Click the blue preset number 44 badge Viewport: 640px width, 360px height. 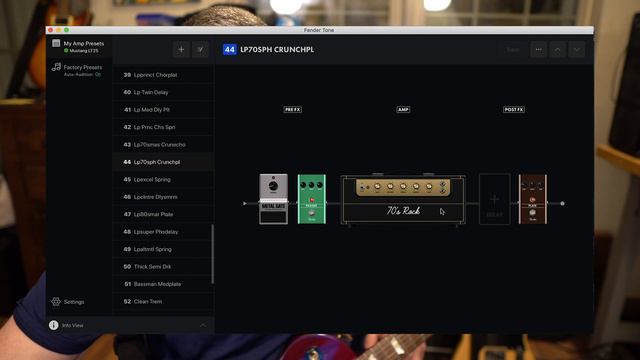coord(229,49)
